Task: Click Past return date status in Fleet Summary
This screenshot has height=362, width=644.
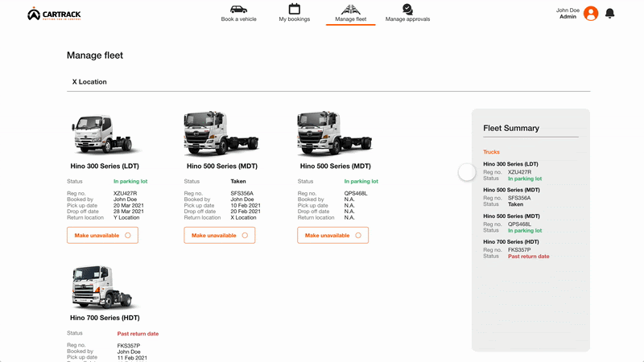Action: (529, 256)
